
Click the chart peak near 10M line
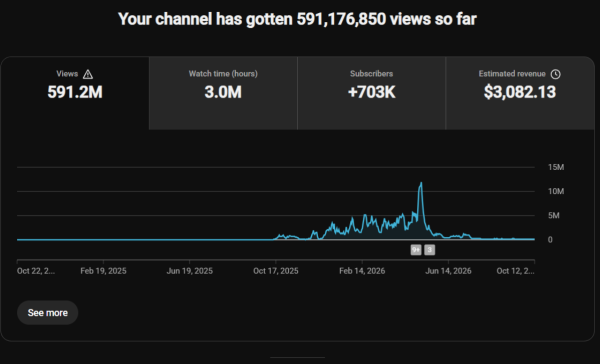[421, 183]
